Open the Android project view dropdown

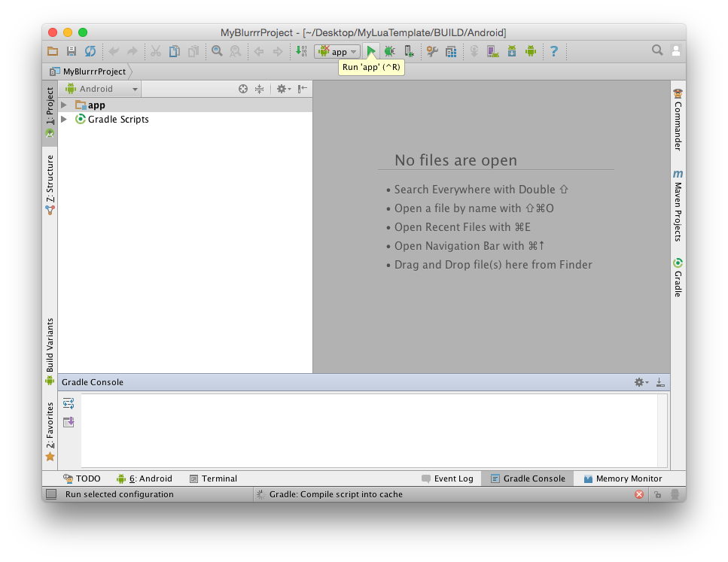102,89
